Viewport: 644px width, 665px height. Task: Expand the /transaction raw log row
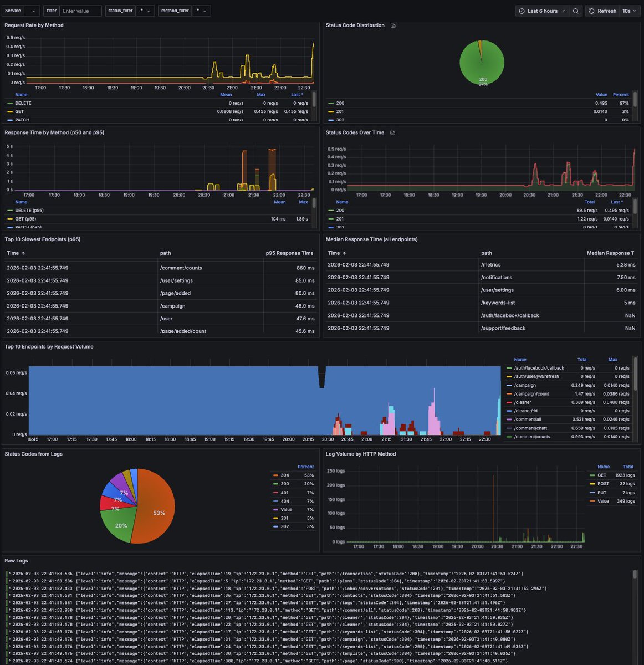[9, 574]
